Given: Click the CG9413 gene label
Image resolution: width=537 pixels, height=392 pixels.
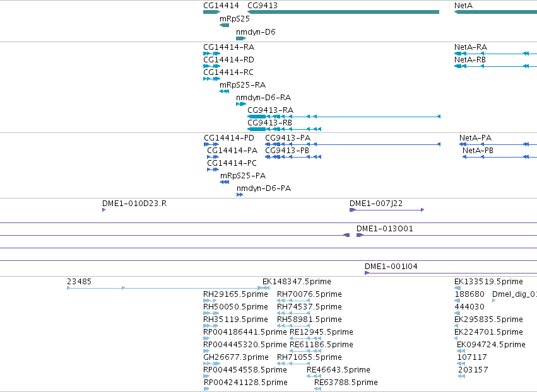Looking at the screenshot, I should 263,6.
